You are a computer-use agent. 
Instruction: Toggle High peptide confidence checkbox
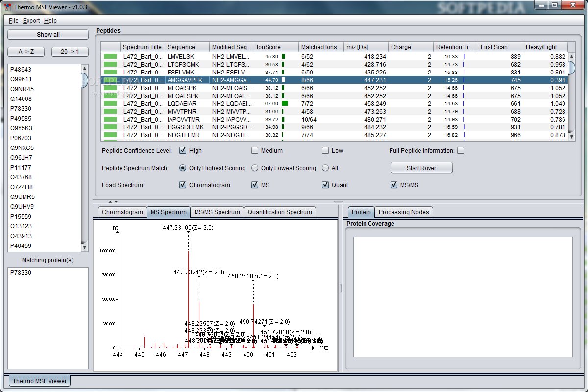pos(183,150)
